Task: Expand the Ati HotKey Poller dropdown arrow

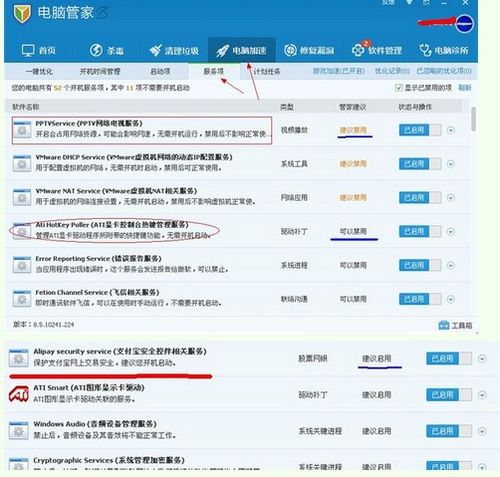Action: click(x=451, y=231)
